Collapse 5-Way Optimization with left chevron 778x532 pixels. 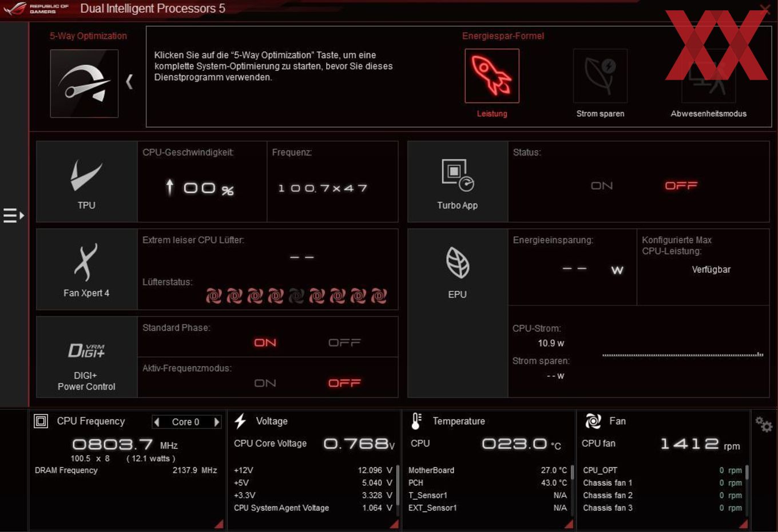pos(129,82)
